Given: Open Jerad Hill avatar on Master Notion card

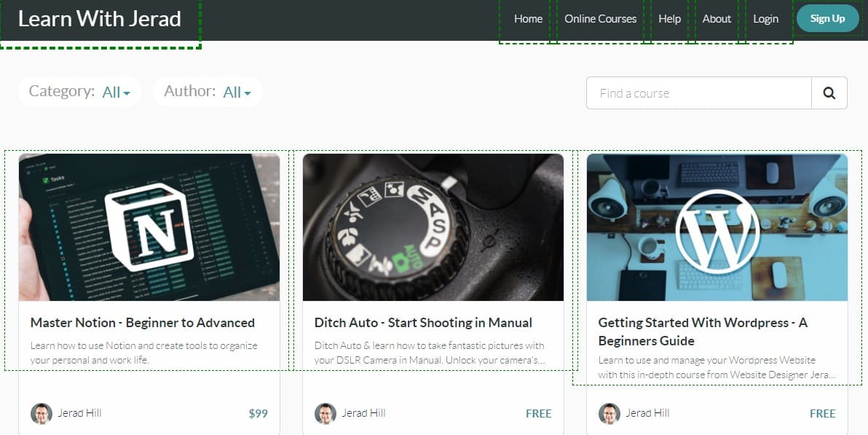Looking at the screenshot, I should point(42,413).
